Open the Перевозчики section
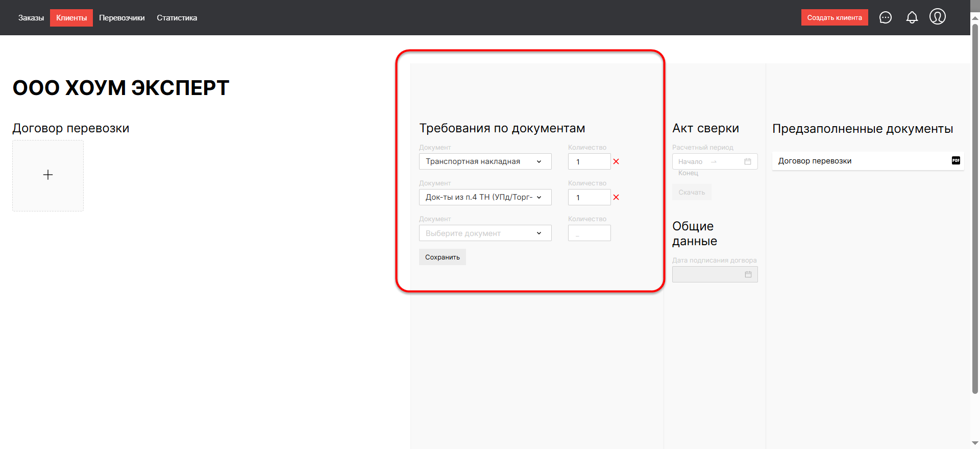The image size is (980, 449). pos(121,18)
